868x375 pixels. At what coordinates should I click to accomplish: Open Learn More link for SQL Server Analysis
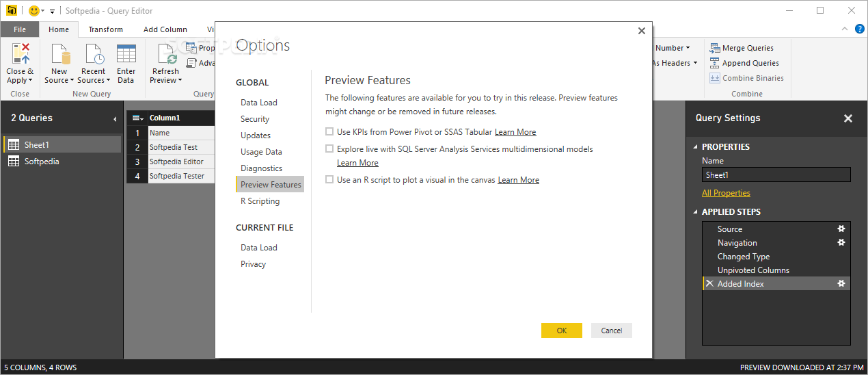[357, 163]
